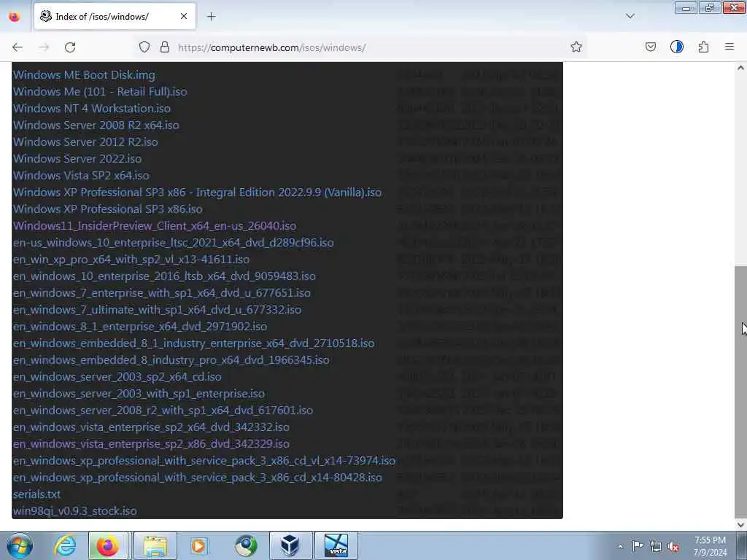Viewport: 747px width, 560px height.
Task: Open the Pocket save icon
Action: tap(651, 47)
